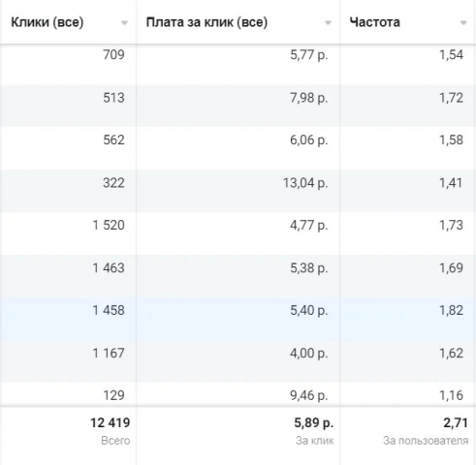Select the clicks value 513

113,98
